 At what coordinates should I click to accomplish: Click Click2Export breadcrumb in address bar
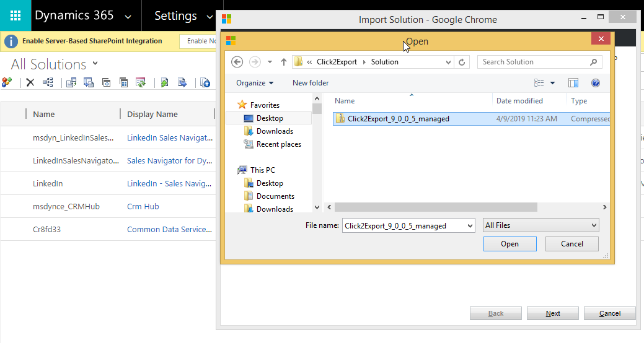pos(337,62)
